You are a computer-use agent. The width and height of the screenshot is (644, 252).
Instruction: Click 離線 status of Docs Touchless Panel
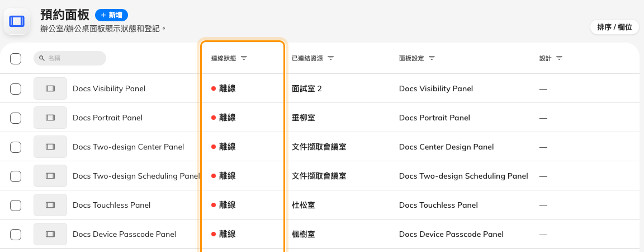click(x=224, y=205)
